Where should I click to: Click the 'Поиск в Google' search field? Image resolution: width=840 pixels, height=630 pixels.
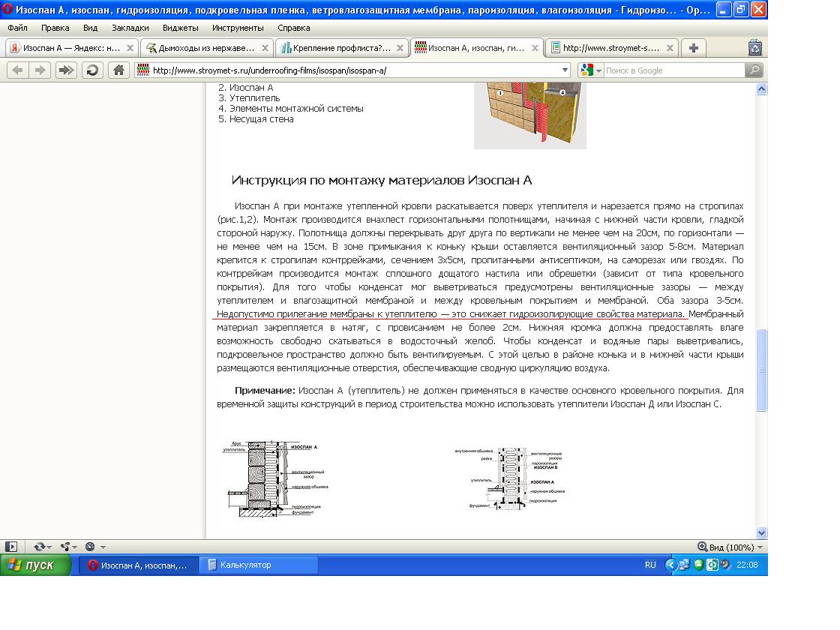pos(673,70)
